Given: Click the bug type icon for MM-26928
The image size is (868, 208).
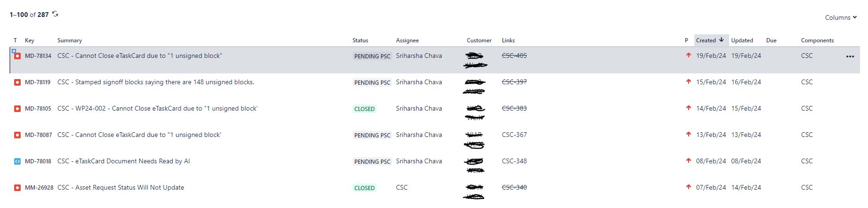Looking at the screenshot, I should coord(17,188).
